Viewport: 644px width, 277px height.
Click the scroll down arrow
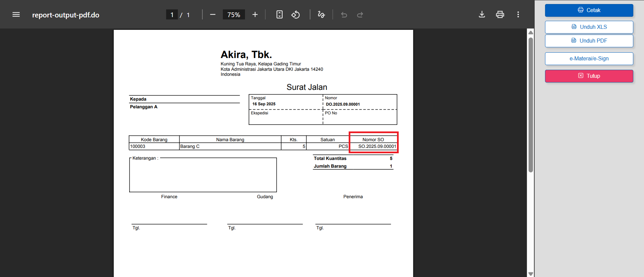(531, 274)
